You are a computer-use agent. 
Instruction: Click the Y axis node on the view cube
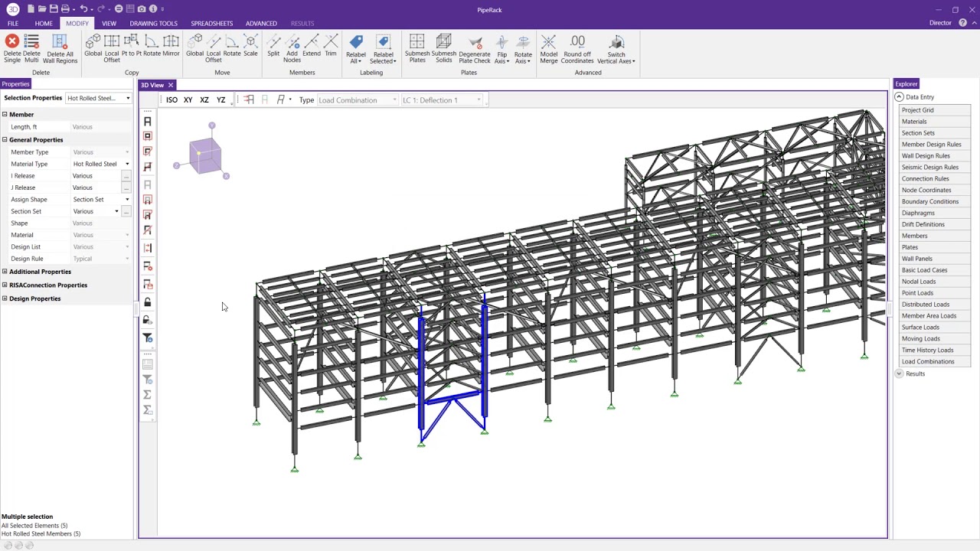click(x=212, y=126)
